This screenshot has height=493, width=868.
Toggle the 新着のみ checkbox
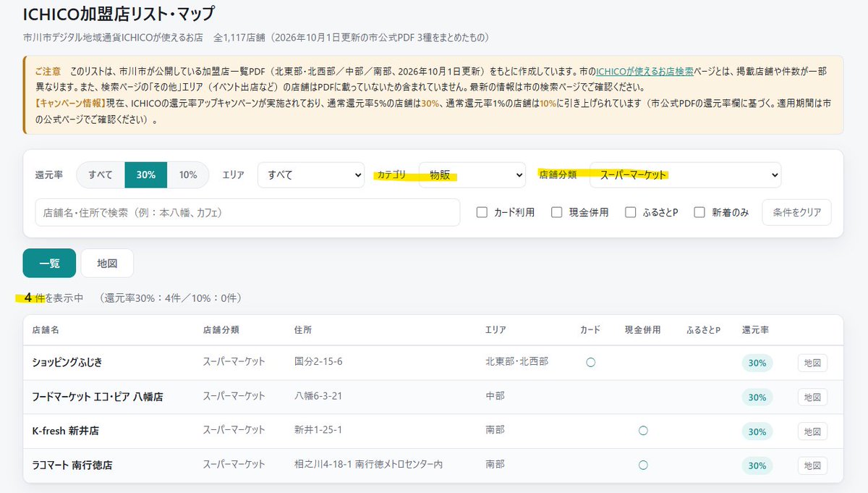[x=699, y=212]
